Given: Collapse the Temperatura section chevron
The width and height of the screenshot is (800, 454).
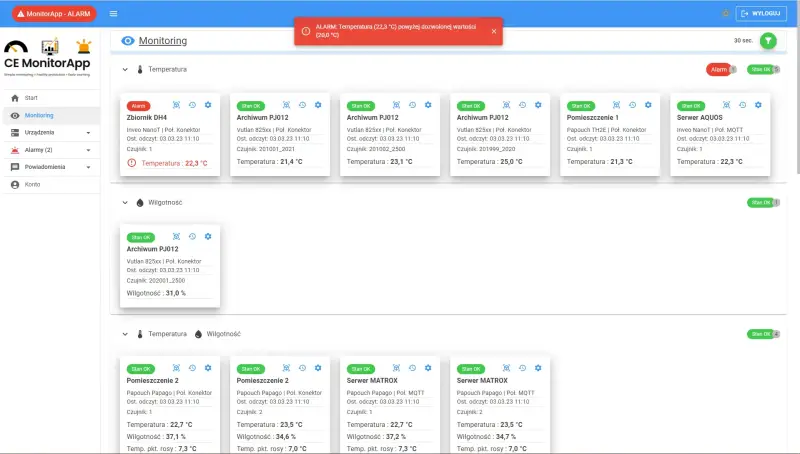Looking at the screenshot, I should click(x=125, y=70).
